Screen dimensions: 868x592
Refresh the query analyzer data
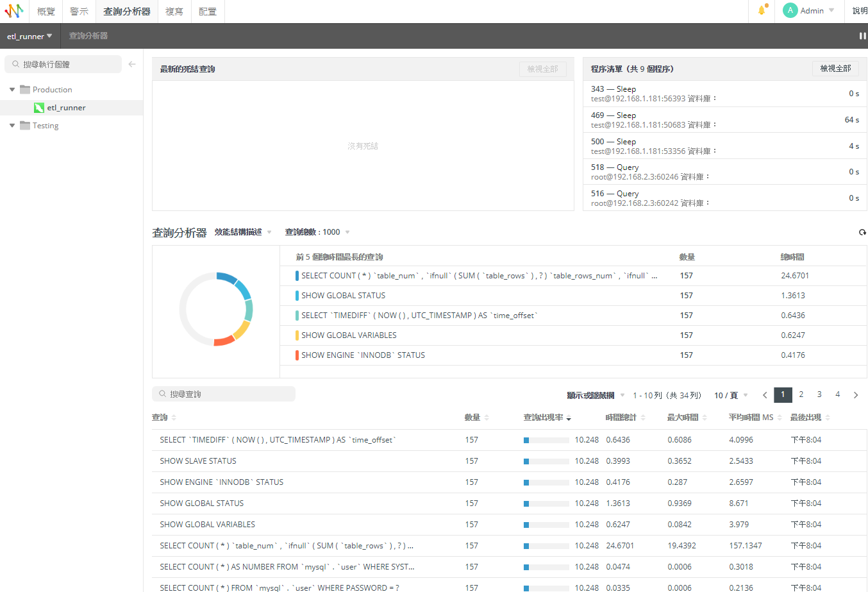pyautogui.click(x=862, y=232)
